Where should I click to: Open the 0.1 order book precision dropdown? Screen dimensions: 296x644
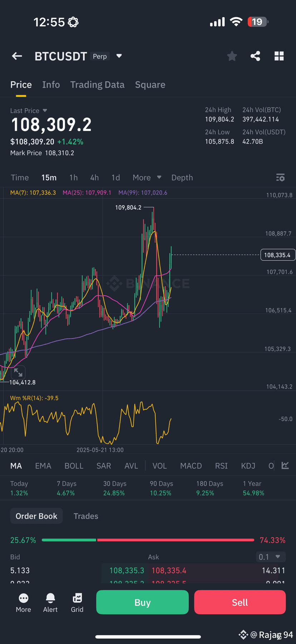pos(271,557)
